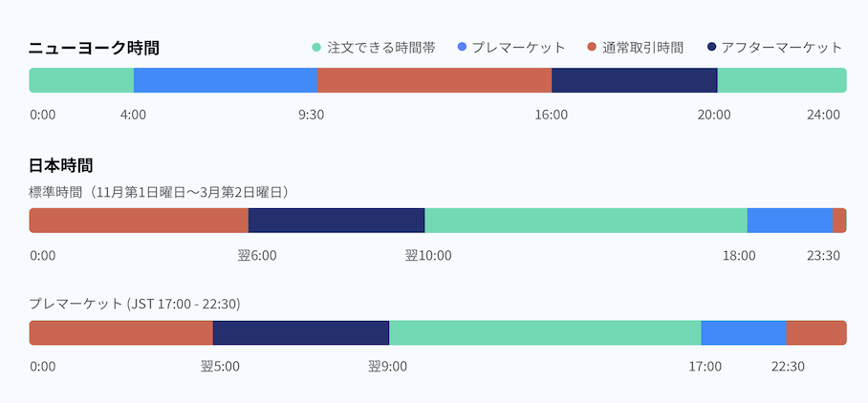Click the 標準時間 (11月第1日曜日〜3月第2日曜日) subtitle
868x403 pixels.
(160, 192)
